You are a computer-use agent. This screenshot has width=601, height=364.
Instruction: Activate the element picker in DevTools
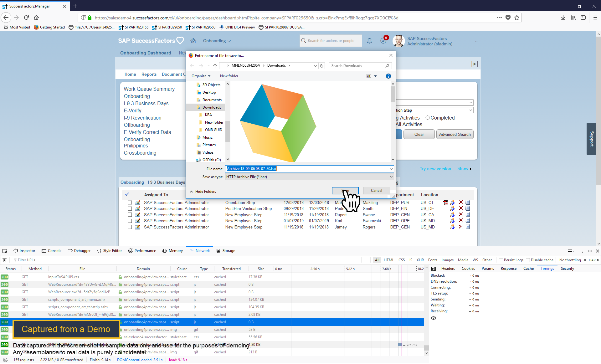[x=5, y=251]
